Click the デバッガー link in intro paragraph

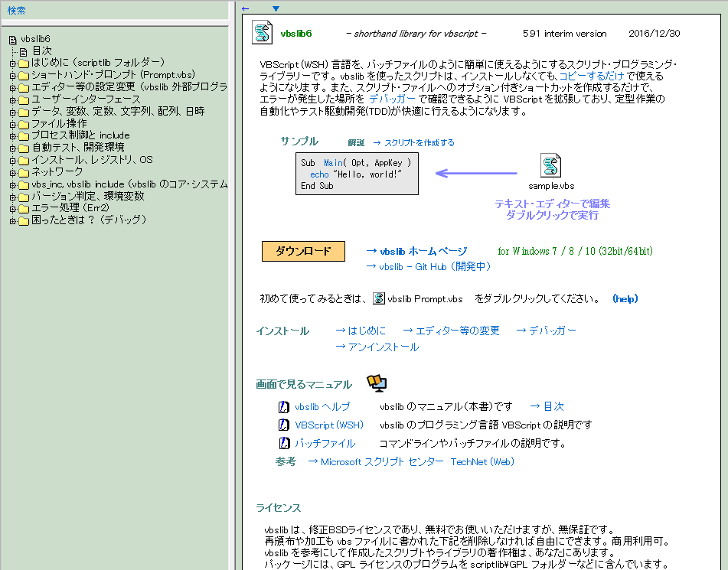click(392, 99)
